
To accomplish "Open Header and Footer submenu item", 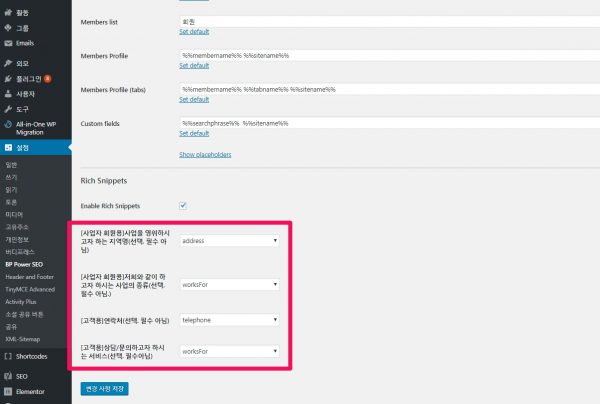I will (29, 277).
